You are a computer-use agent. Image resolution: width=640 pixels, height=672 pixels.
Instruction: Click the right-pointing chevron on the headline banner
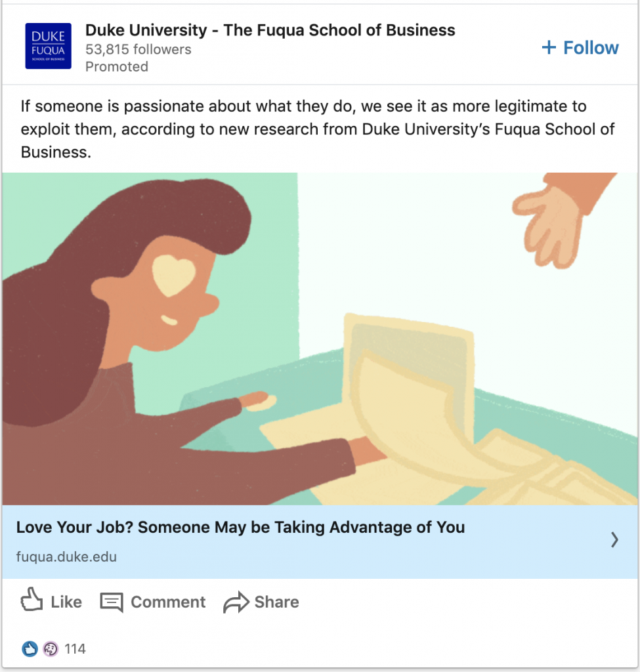point(614,540)
